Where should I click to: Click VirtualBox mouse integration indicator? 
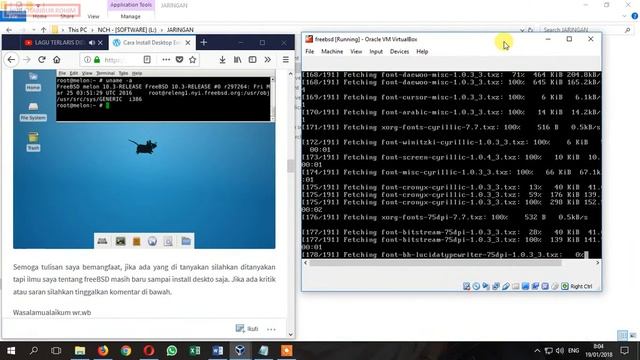tap(555, 286)
